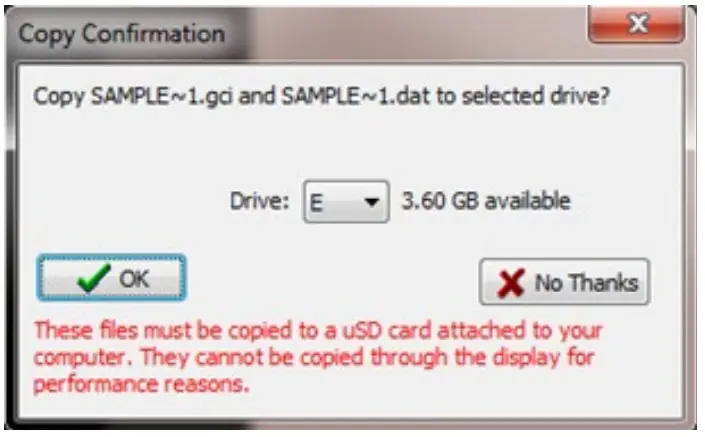Confirm the copy with the OK button

point(111,278)
